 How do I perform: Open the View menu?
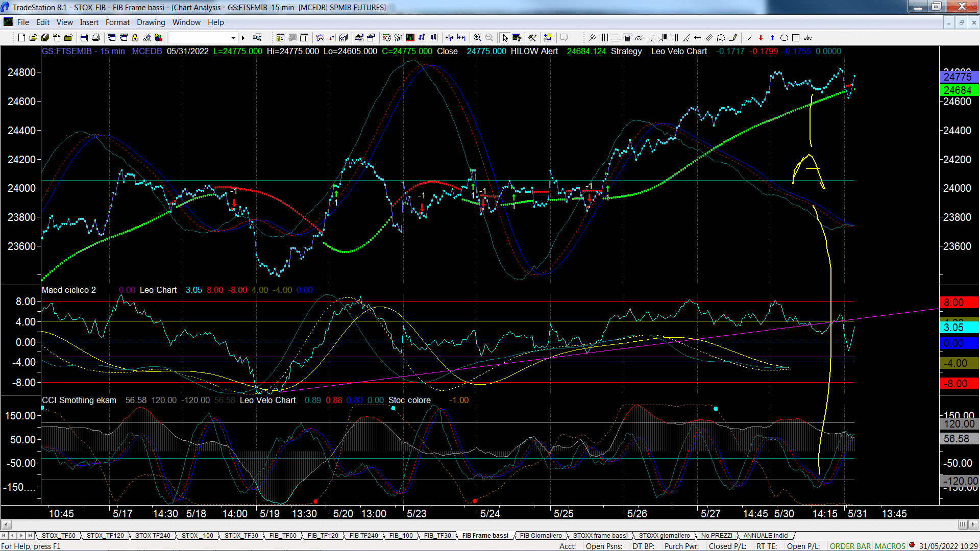64,22
